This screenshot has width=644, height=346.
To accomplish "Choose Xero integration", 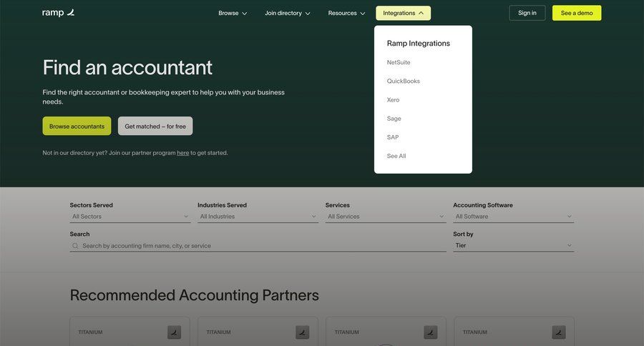I will (x=393, y=100).
